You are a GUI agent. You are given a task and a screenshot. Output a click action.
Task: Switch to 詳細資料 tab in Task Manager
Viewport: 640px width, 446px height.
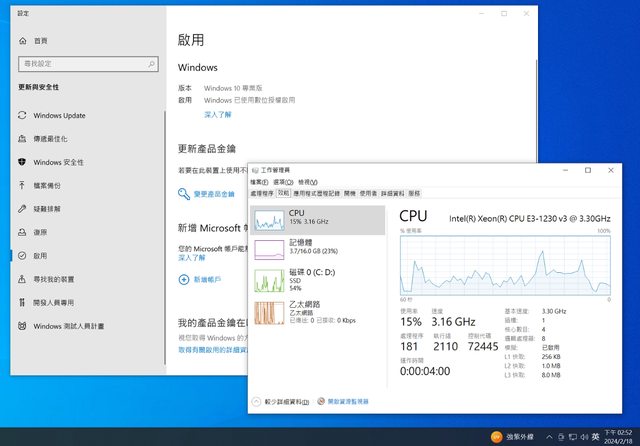click(x=392, y=193)
